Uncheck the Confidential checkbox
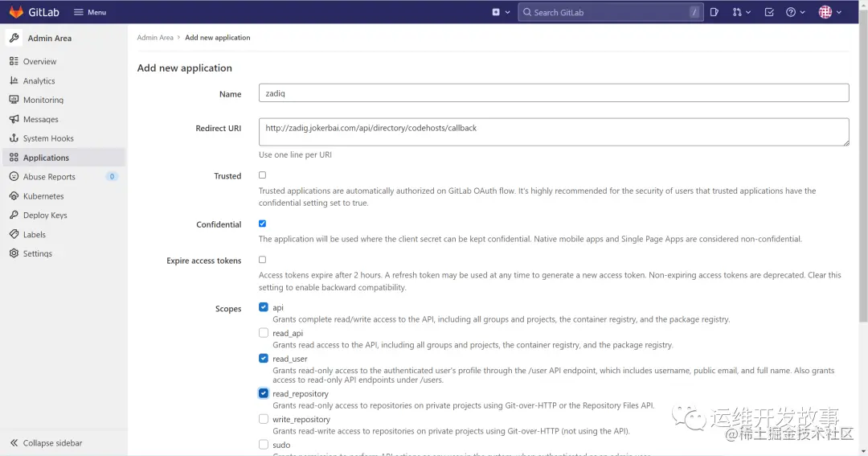The width and height of the screenshot is (868, 456). tap(262, 224)
